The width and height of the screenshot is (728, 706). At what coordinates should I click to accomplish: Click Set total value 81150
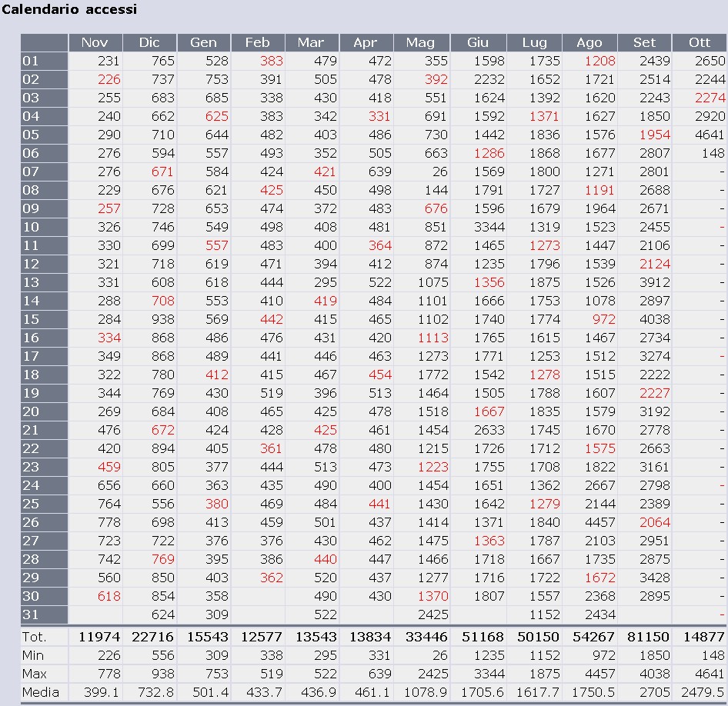[646, 637]
